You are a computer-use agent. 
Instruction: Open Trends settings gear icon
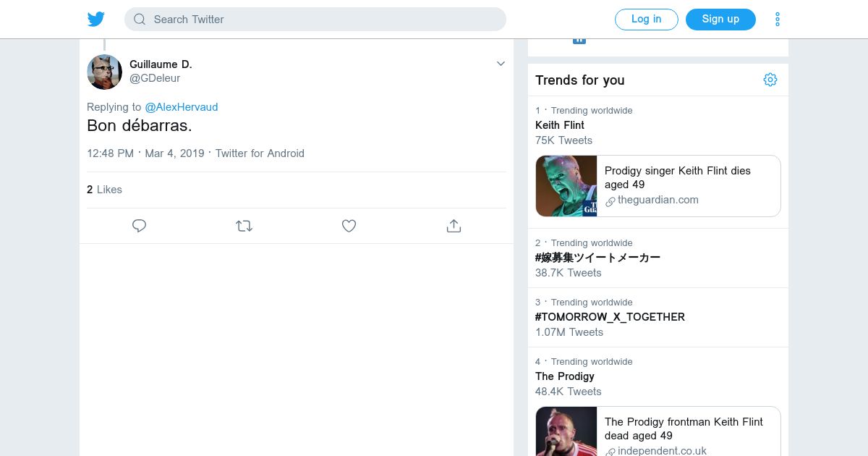pyautogui.click(x=770, y=80)
